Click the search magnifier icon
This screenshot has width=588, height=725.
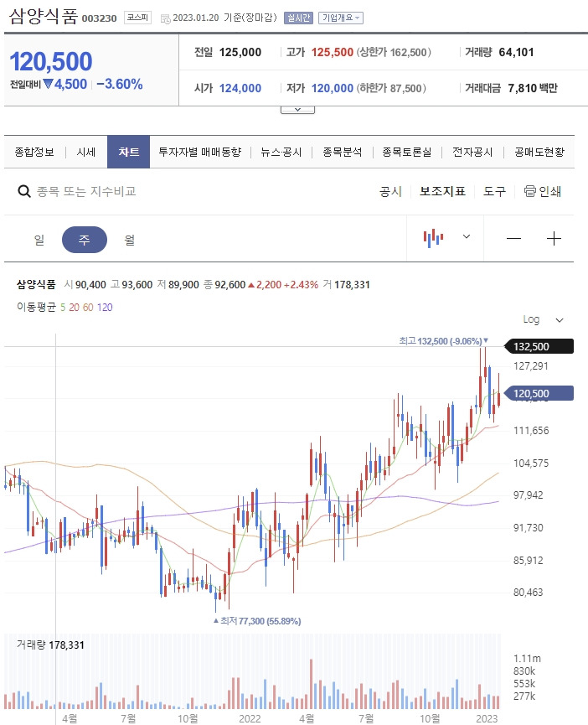[24, 191]
